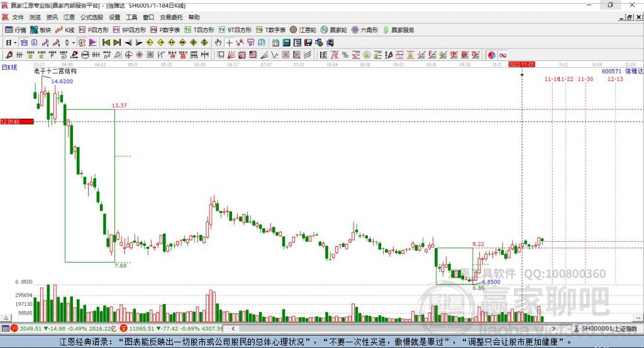
Task: Step left with black arrow icon
Action: click(128, 43)
